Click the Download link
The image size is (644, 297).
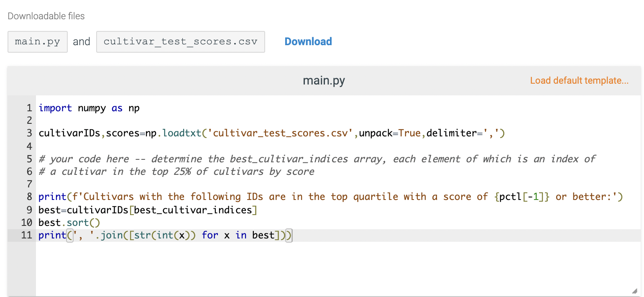tap(308, 41)
